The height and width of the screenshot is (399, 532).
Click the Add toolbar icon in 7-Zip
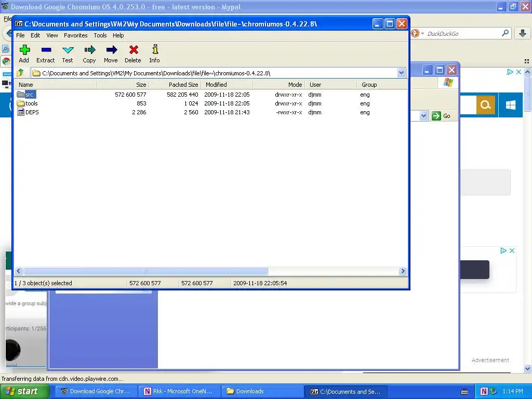click(24, 54)
